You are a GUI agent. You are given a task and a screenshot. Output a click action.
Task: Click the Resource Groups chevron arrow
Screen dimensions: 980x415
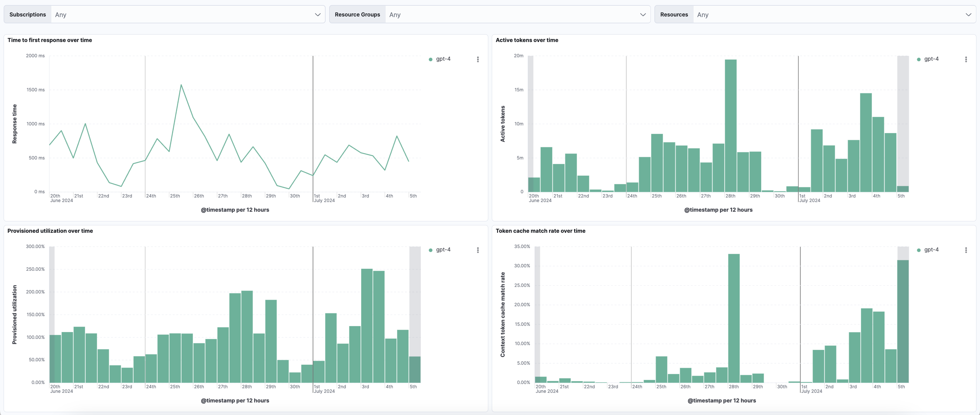(x=643, y=14)
